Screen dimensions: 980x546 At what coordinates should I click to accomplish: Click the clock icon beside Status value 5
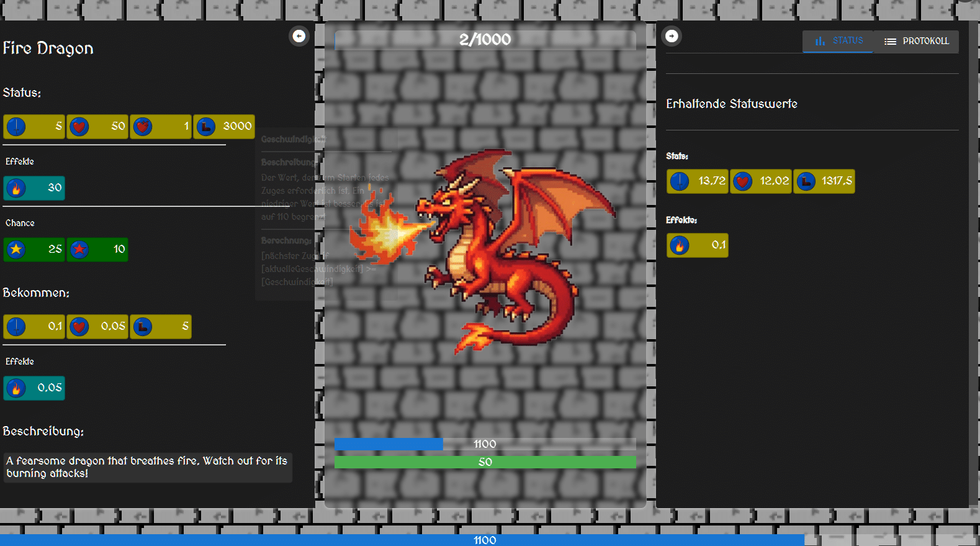tap(16, 127)
